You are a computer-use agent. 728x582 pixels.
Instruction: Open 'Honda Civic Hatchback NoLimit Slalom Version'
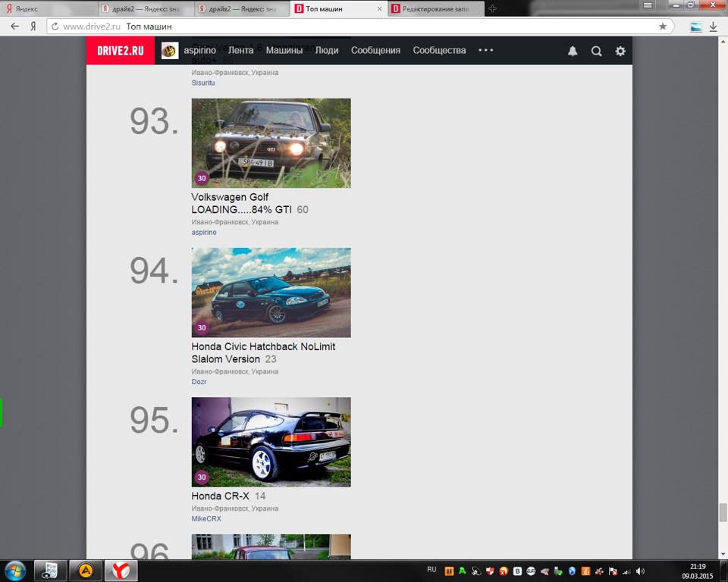[x=263, y=352]
